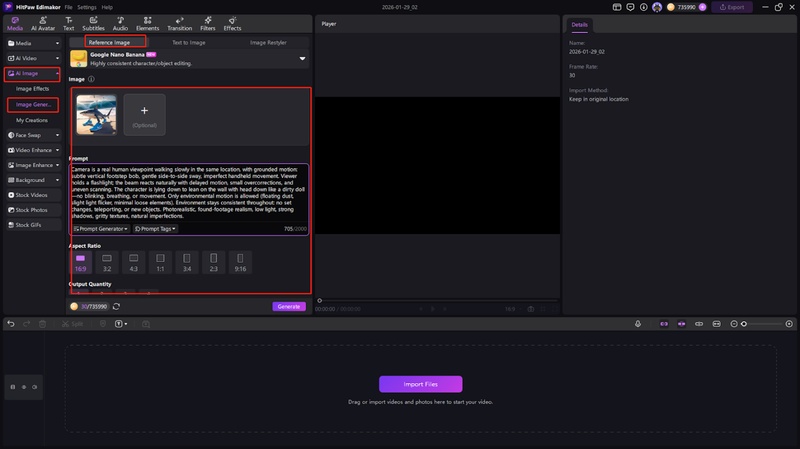Image resolution: width=800 pixels, height=449 pixels.
Task: Click the Import Files button
Action: pyautogui.click(x=420, y=384)
